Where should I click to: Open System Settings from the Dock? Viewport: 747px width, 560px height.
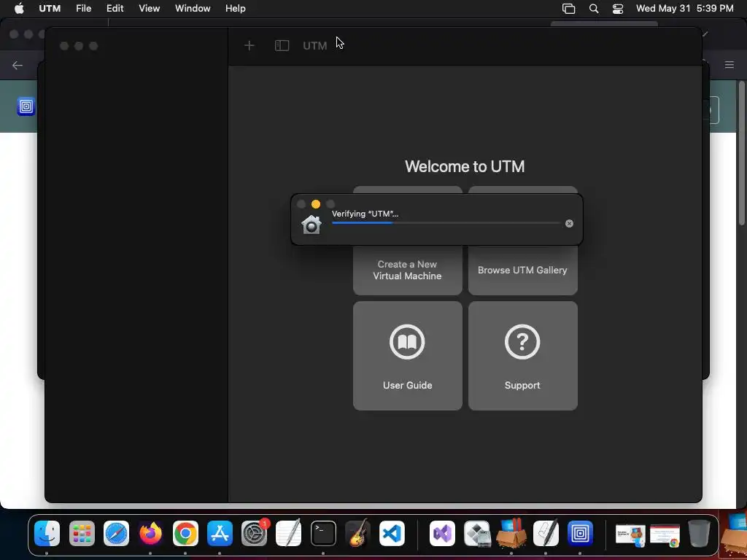(255, 533)
